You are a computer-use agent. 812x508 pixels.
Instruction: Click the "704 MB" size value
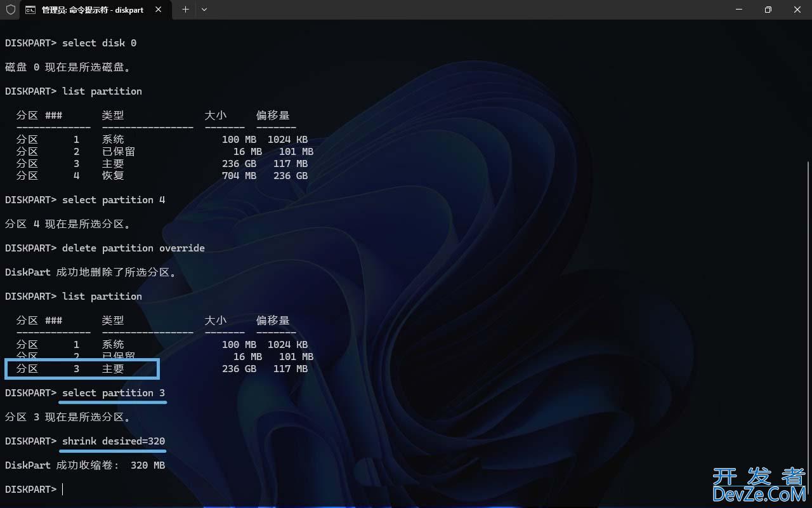[x=239, y=176]
